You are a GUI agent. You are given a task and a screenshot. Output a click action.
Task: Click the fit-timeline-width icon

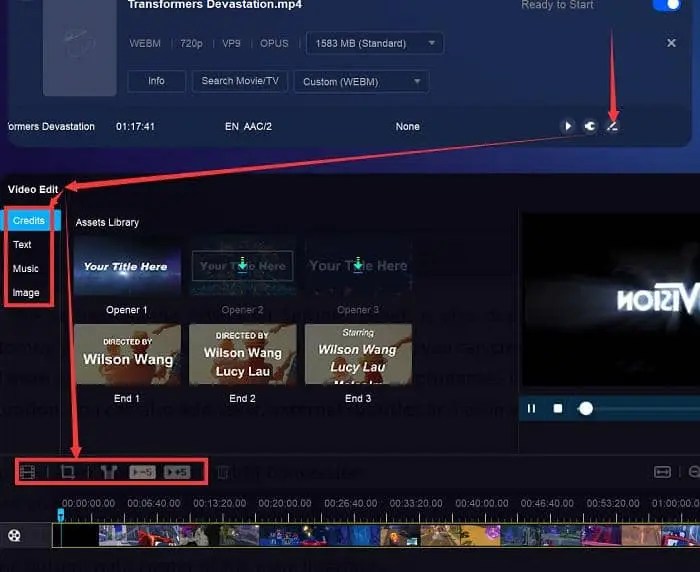tap(662, 472)
